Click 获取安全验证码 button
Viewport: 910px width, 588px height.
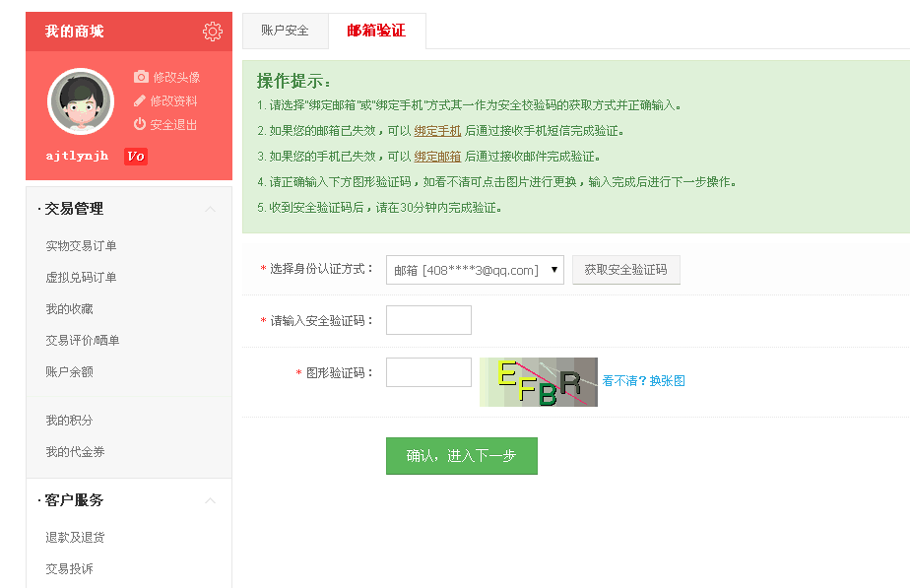(x=626, y=269)
